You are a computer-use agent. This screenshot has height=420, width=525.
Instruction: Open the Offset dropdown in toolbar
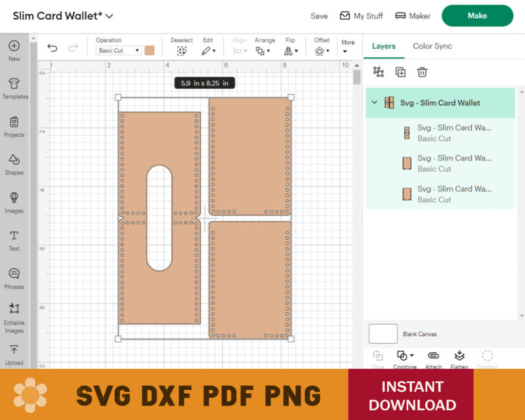[322, 51]
